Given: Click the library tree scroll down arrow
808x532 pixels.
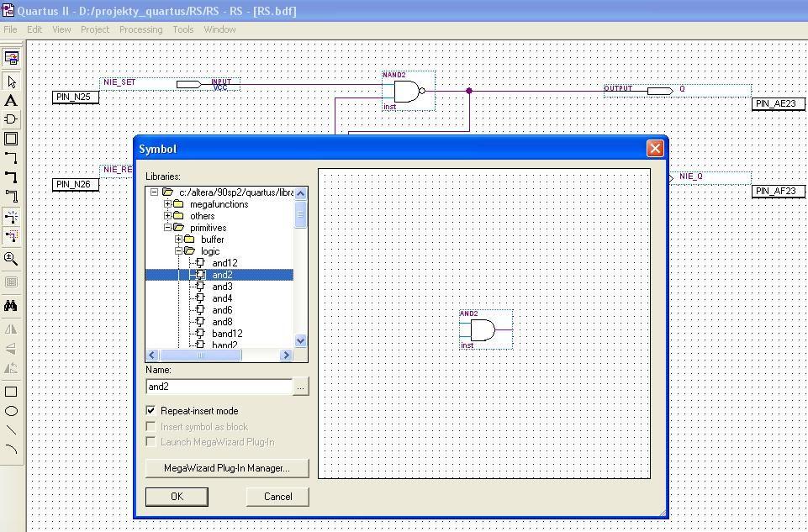Looking at the screenshot, I should [300, 341].
